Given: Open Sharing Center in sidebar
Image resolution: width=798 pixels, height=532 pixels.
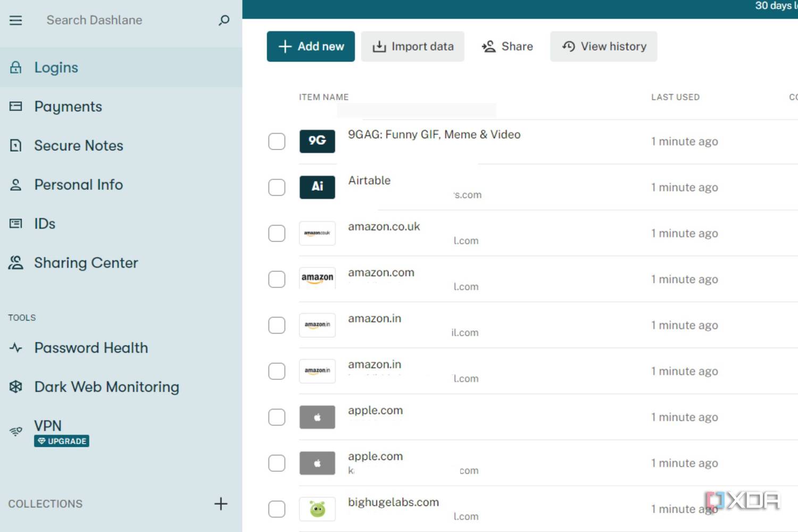Looking at the screenshot, I should pyautogui.click(x=86, y=263).
